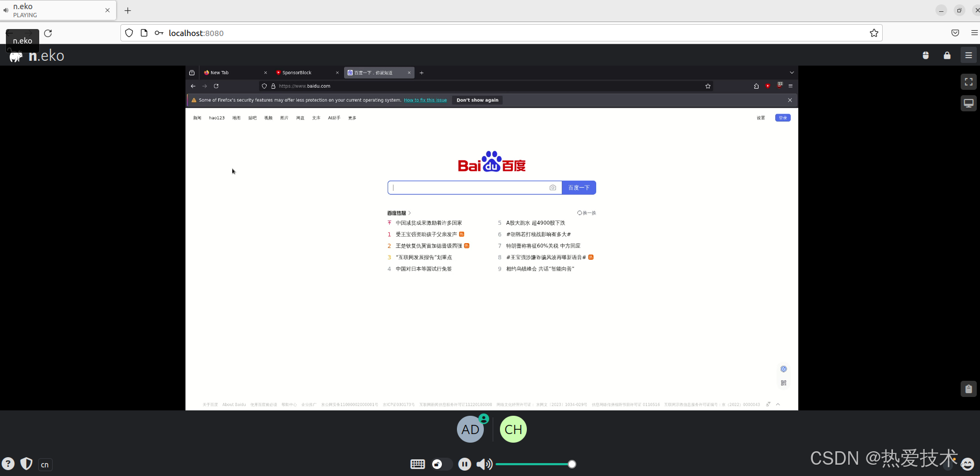Open the hao123 link
Viewport: 980px width, 476px height.
tap(217, 118)
